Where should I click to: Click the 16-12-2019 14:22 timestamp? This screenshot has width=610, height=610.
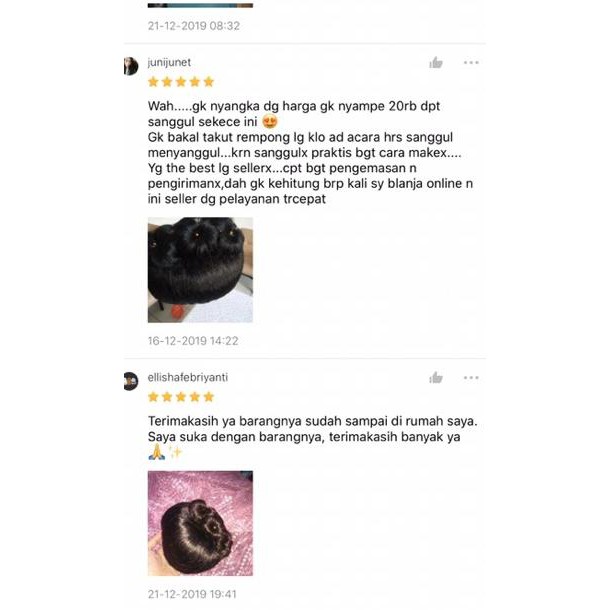pos(193,341)
